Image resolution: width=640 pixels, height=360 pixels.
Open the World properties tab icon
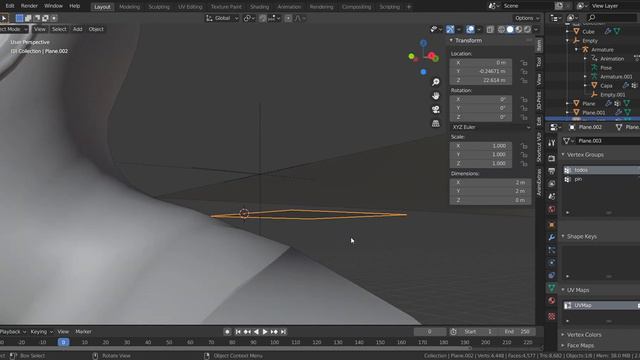click(552, 209)
